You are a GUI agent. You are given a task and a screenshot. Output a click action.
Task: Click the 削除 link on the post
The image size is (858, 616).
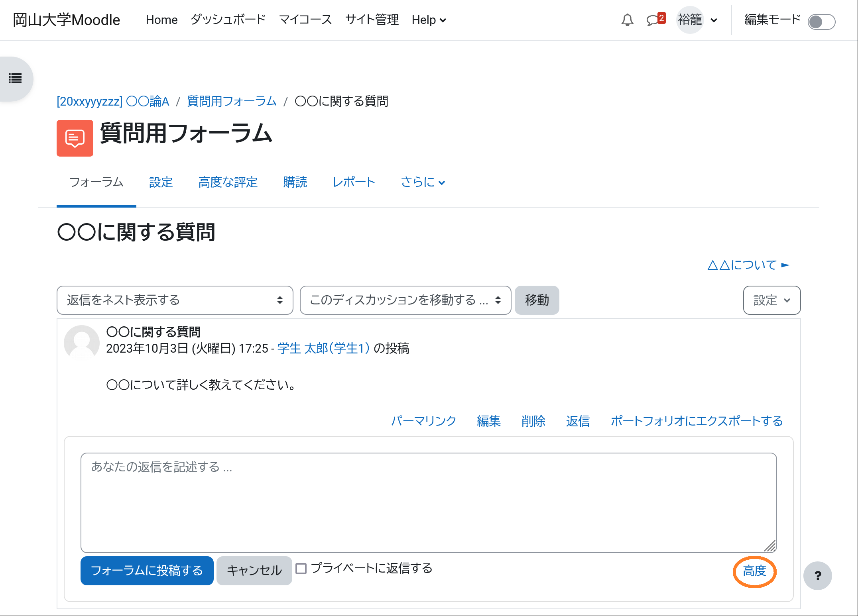coord(533,421)
